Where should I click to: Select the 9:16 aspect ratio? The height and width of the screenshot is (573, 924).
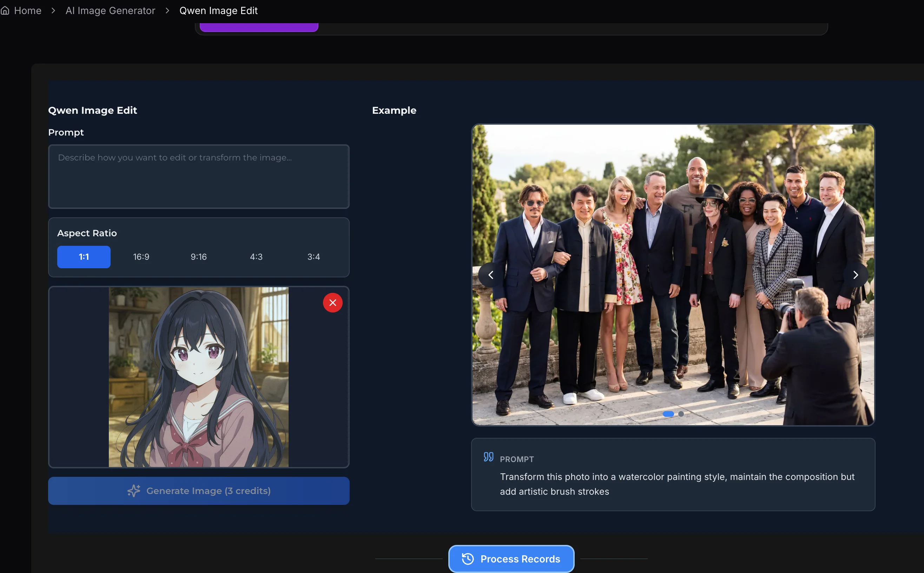point(198,257)
